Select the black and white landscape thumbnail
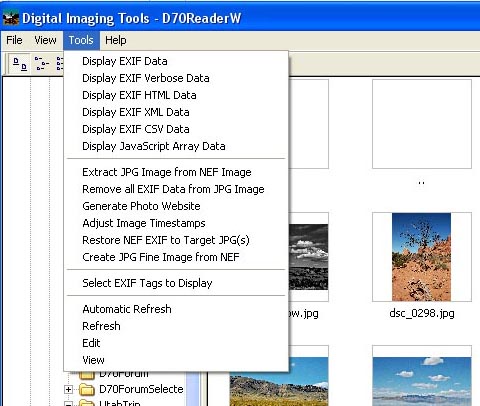Screen dimensions: 480x406 pyautogui.click(x=309, y=257)
